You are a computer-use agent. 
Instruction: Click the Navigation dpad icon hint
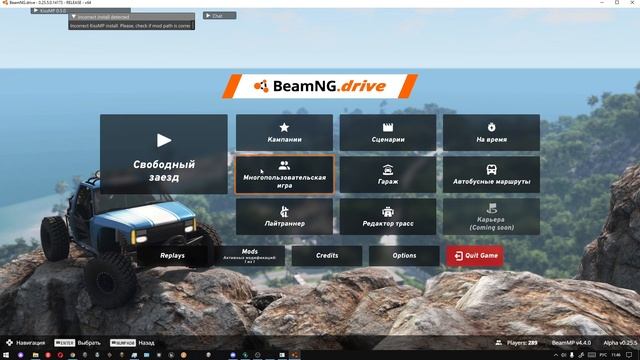[9, 342]
